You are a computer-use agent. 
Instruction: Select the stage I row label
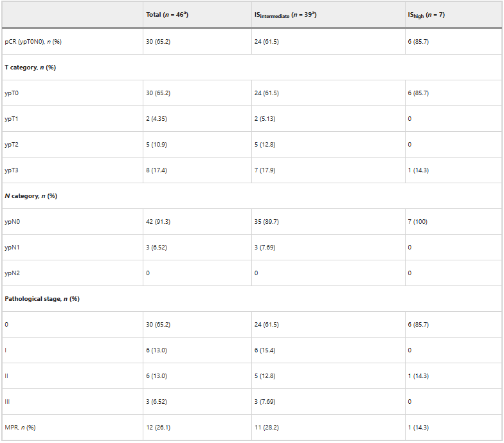[6, 350]
